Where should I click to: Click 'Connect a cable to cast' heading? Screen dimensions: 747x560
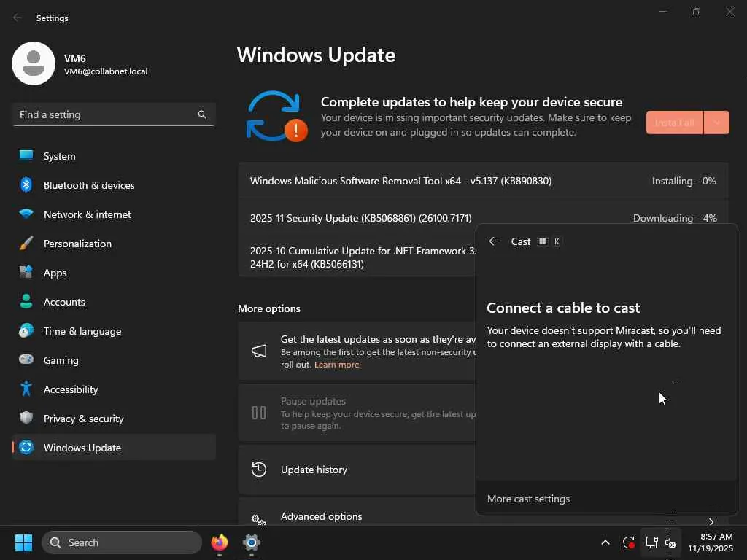coord(563,308)
